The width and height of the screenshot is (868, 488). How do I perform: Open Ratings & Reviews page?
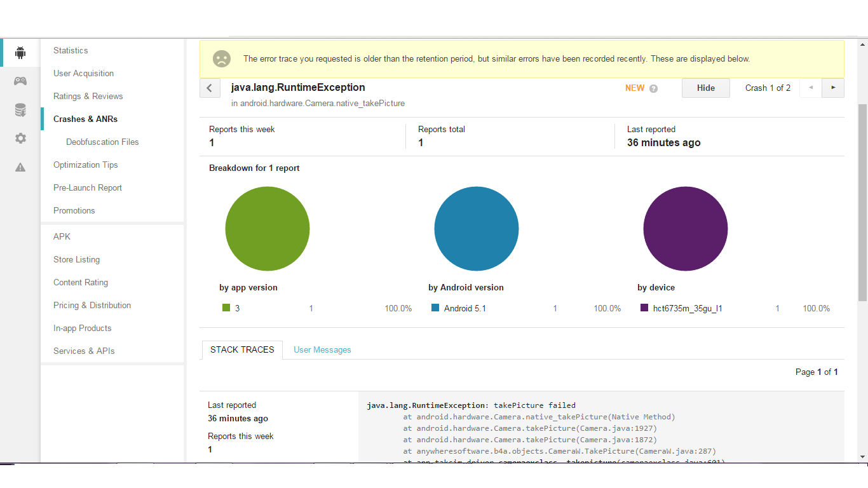pyautogui.click(x=88, y=97)
